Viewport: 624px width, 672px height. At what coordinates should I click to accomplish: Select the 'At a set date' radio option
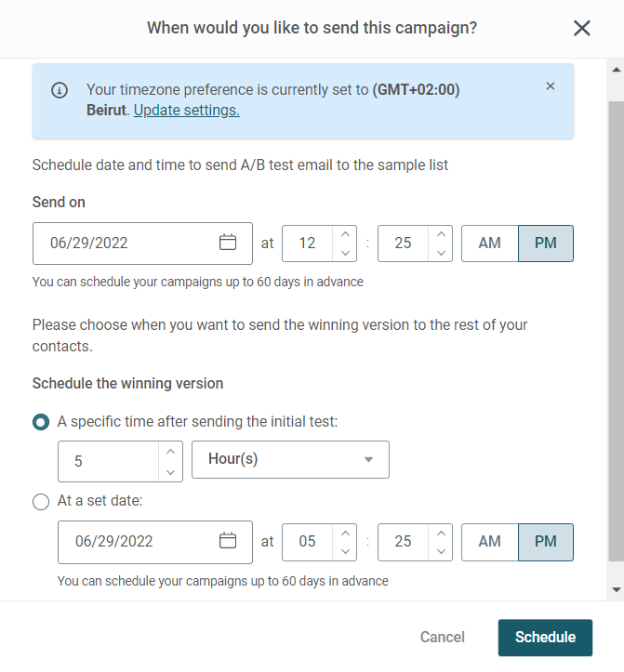[x=41, y=501]
